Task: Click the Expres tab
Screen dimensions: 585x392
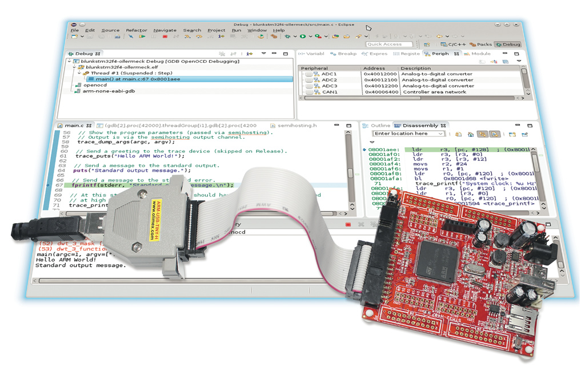Action: point(374,54)
